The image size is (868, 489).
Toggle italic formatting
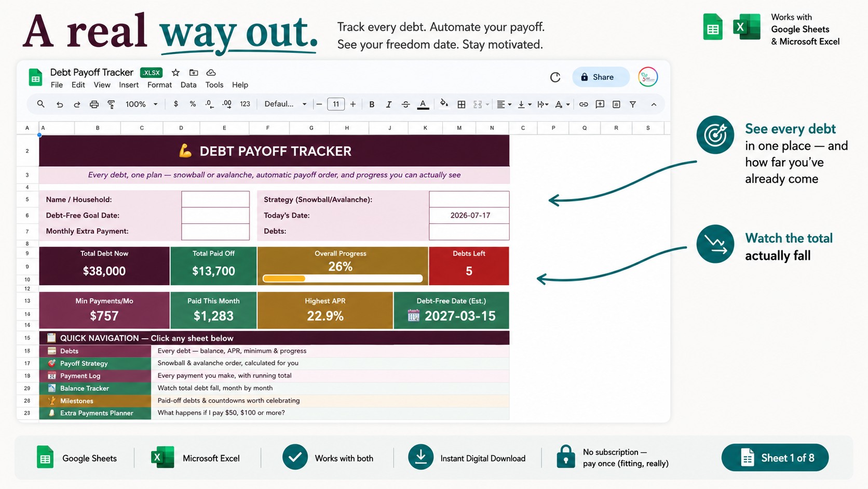click(x=388, y=104)
